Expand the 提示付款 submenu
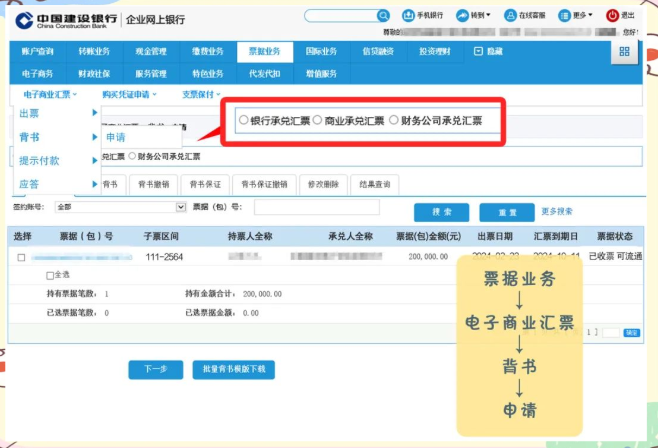Screen dimensions: 658x448 pyautogui.click(x=57, y=160)
